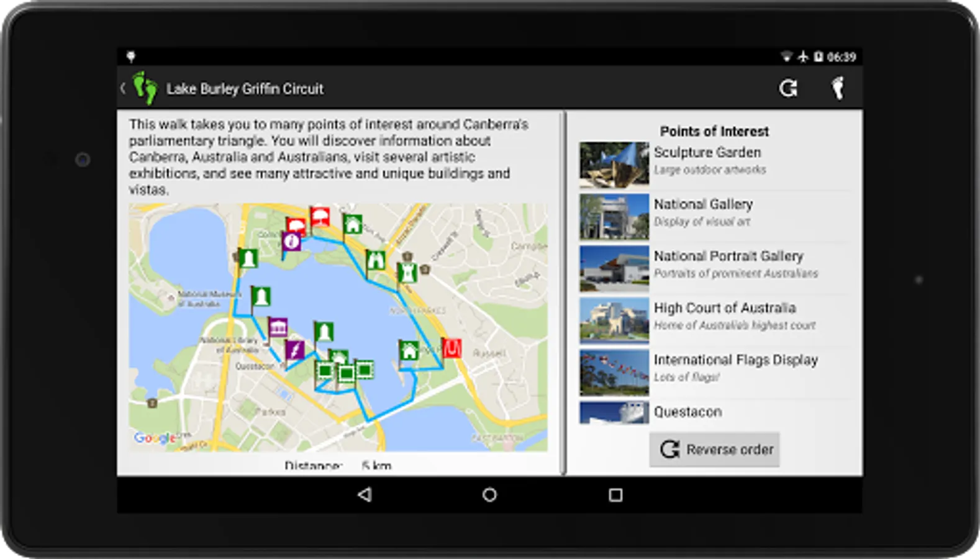The image size is (980, 559).
Task: Tap the "Lots of flags!" subtitle
Action: coord(686,377)
